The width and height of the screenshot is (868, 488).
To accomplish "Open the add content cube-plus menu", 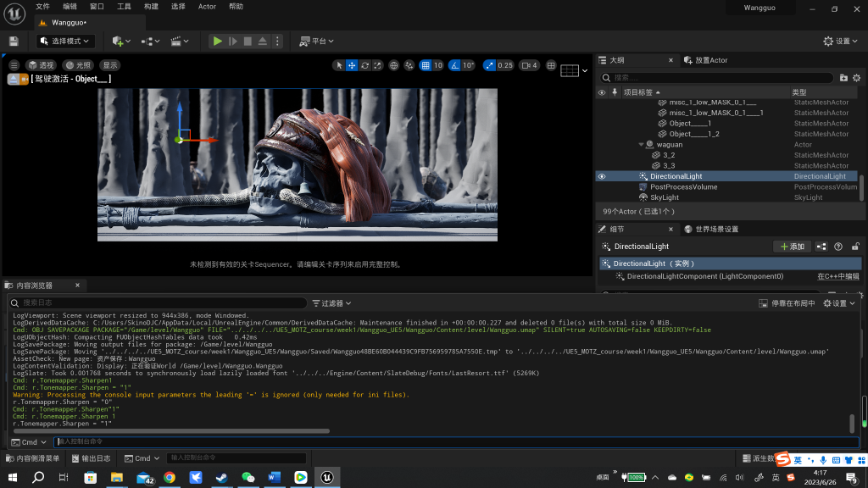I will (120, 41).
